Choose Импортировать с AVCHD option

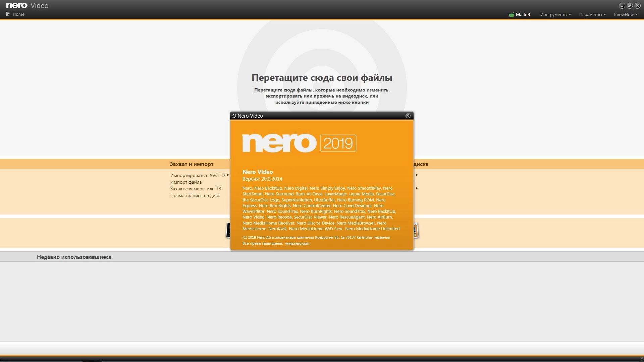pos(197,175)
